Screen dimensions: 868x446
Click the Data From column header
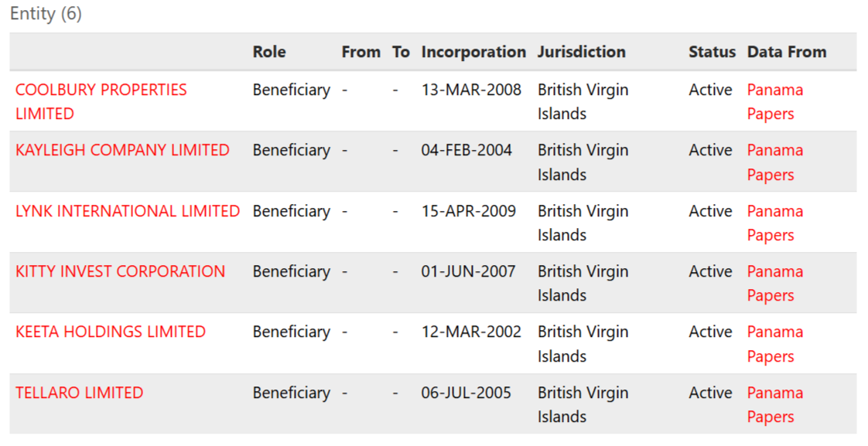pyautogui.click(x=787, y=52)
